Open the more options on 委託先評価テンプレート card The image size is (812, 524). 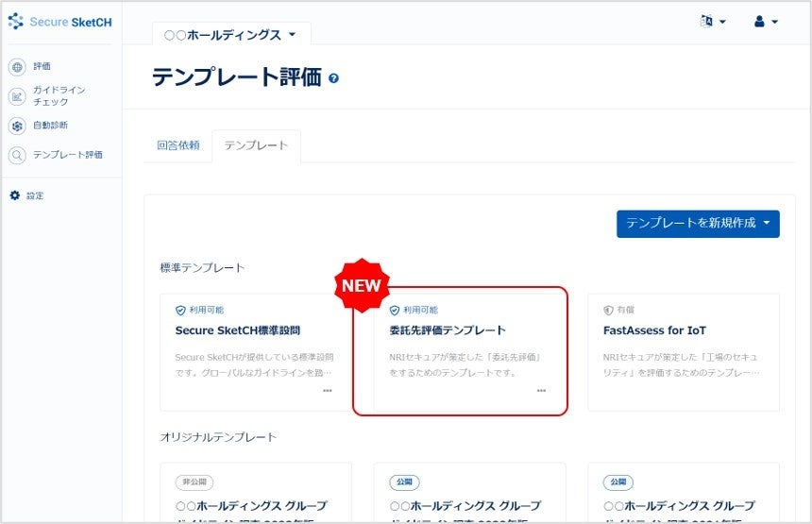click(541, 391)
